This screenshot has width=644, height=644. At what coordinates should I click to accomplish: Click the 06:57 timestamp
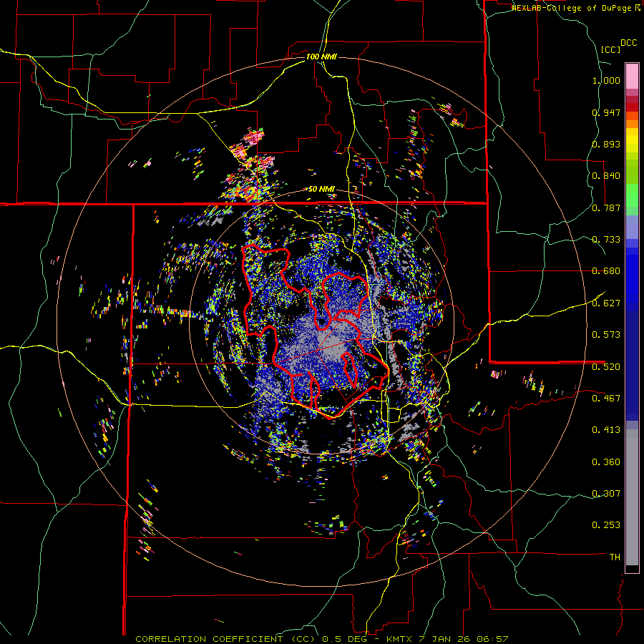(492, 639)
